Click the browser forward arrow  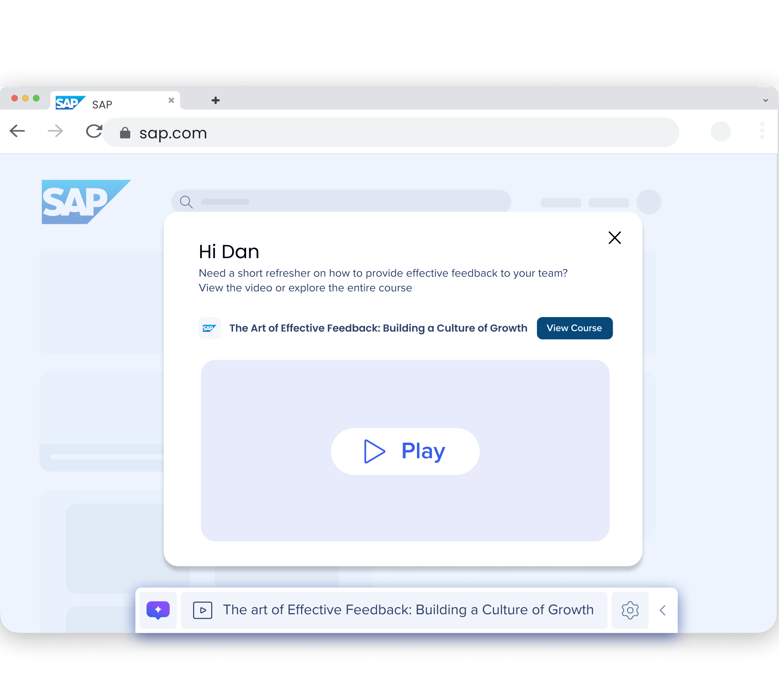click(x=55, y=131)
